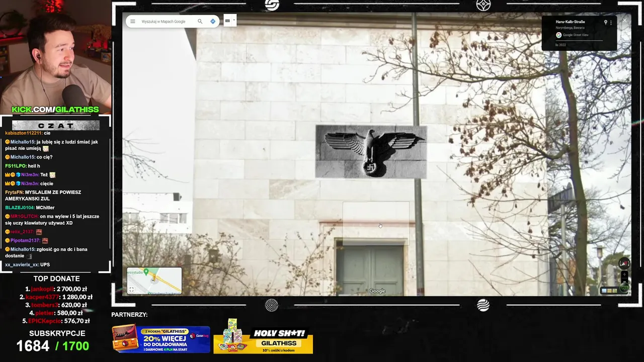
Task: Click chat username Pipotam2137
Action: coord(25,241)
